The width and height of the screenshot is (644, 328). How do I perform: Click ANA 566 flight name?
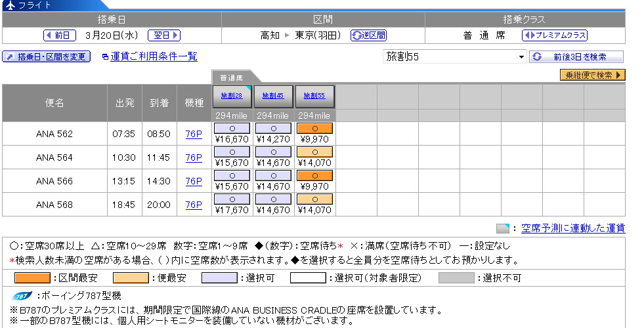pos(54,181)
